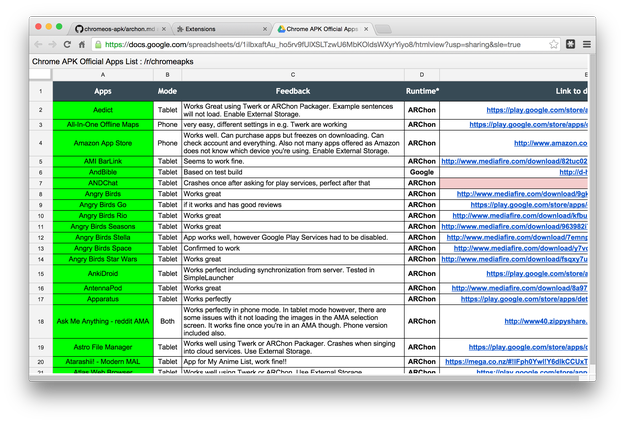Viewport: 625px width, 423px height.
Task: Open Angry Birds mediafire link
Action: pyautogui.click(x=522, y=194)
